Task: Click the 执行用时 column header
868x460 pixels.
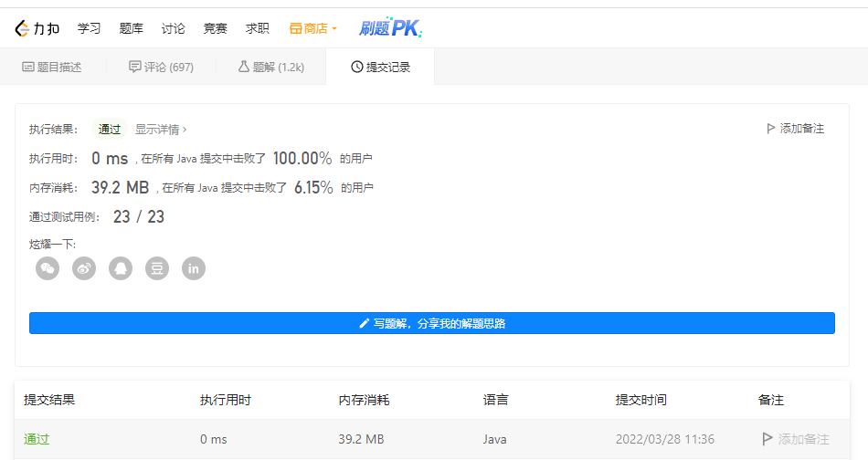Action: pos(226,400)
